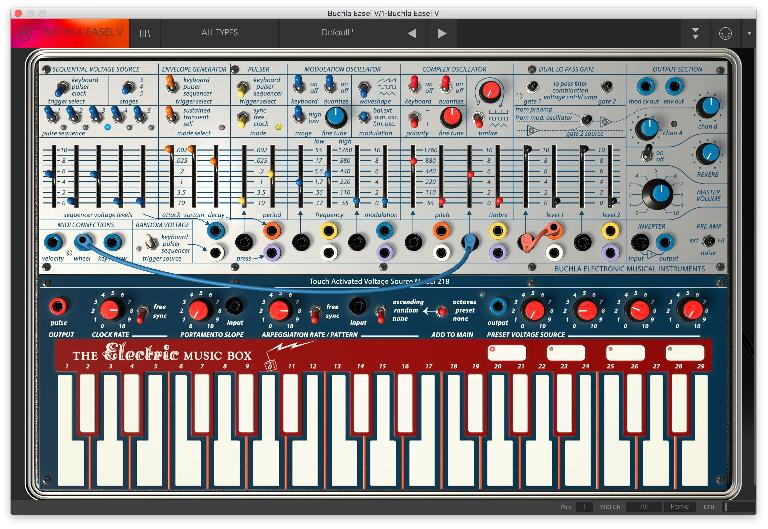Flip the ascending/random/none pattern switch
The height and width of the screenshot is (529, 768).
coord(380,313)
